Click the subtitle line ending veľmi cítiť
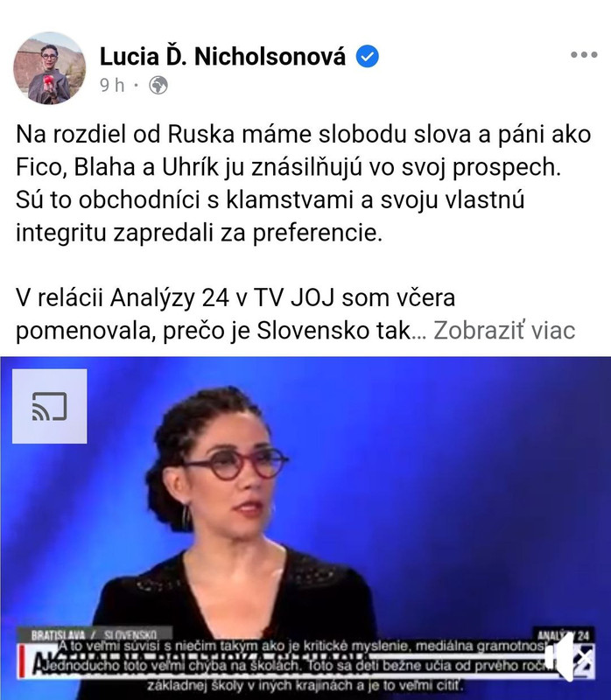 tap(305, 686)
